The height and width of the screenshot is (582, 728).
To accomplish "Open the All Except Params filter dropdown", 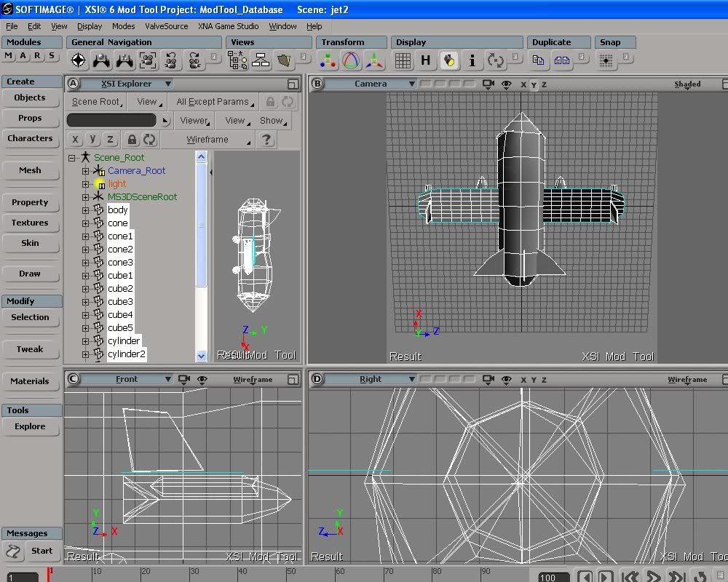I will [x=215, y=102].
